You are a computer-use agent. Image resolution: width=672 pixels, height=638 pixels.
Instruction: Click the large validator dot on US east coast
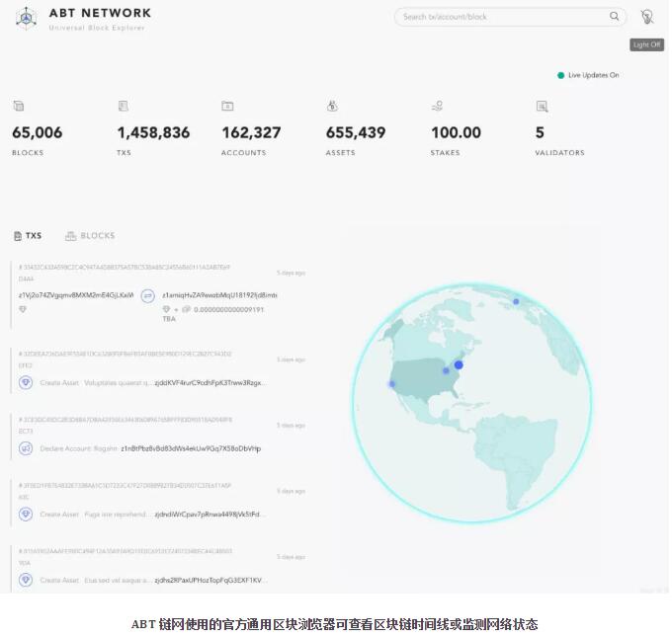pyautogui.click(x=459, y=364)
